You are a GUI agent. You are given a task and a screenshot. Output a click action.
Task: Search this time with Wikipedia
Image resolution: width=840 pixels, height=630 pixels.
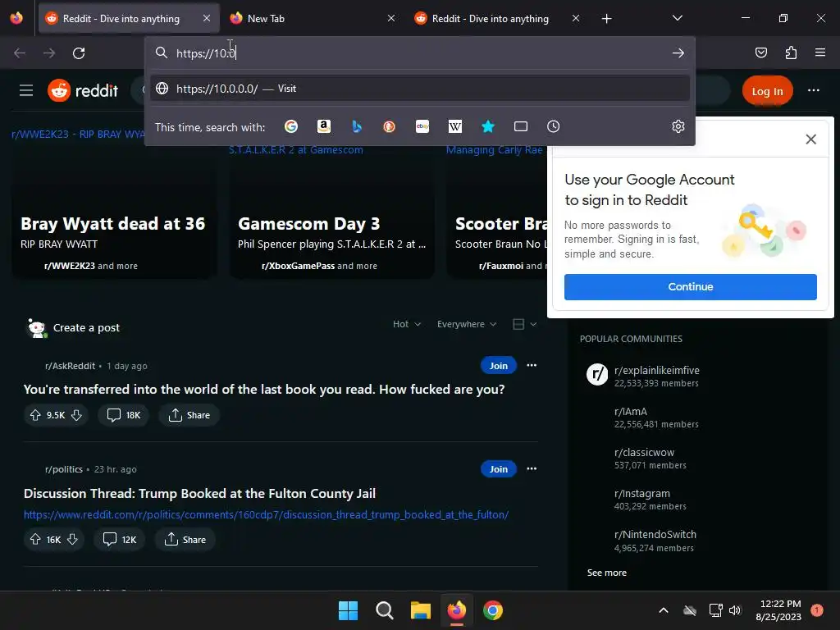[454, 126]
